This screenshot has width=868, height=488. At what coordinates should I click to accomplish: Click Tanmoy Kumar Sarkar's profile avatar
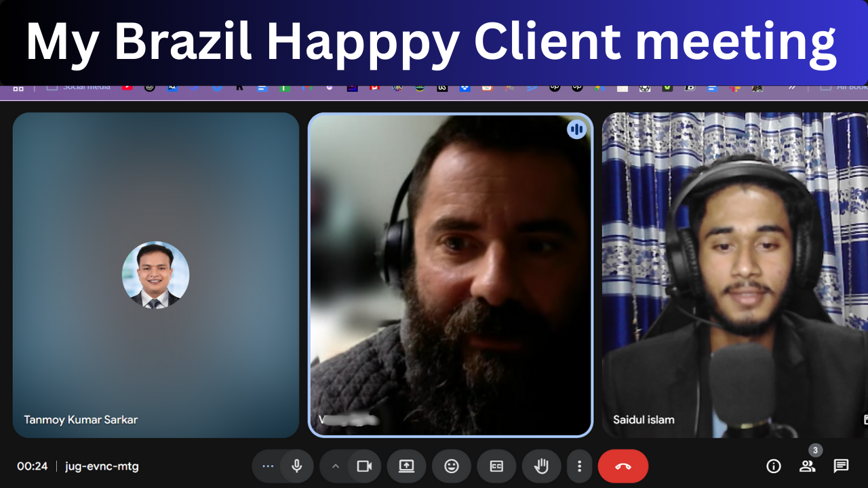(155, 275)
